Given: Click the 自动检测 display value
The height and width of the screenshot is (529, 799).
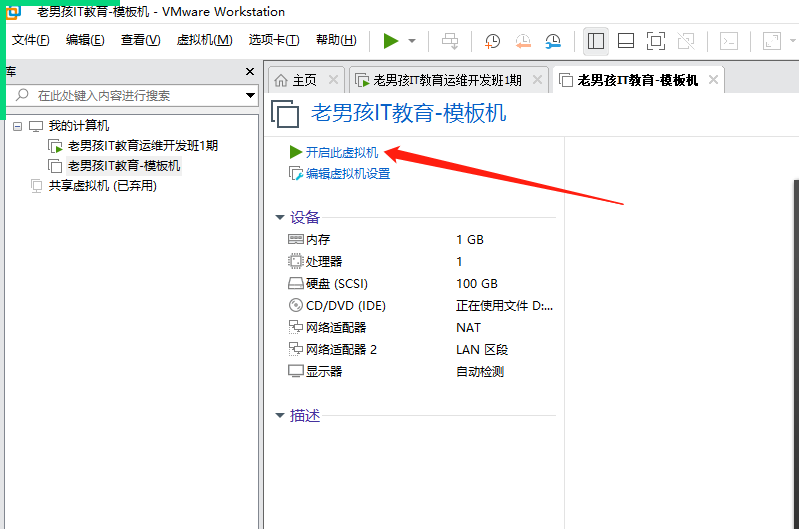Looking at the screenshot, I should click(480, 372).
